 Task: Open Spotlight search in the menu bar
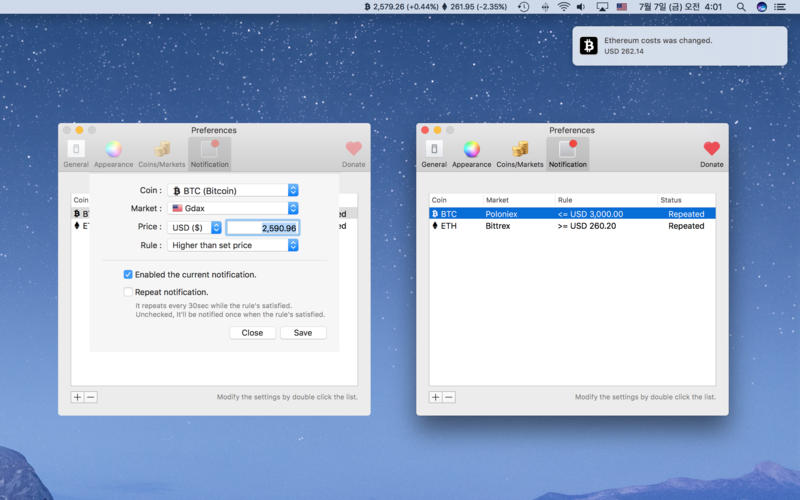click(741, 7)
